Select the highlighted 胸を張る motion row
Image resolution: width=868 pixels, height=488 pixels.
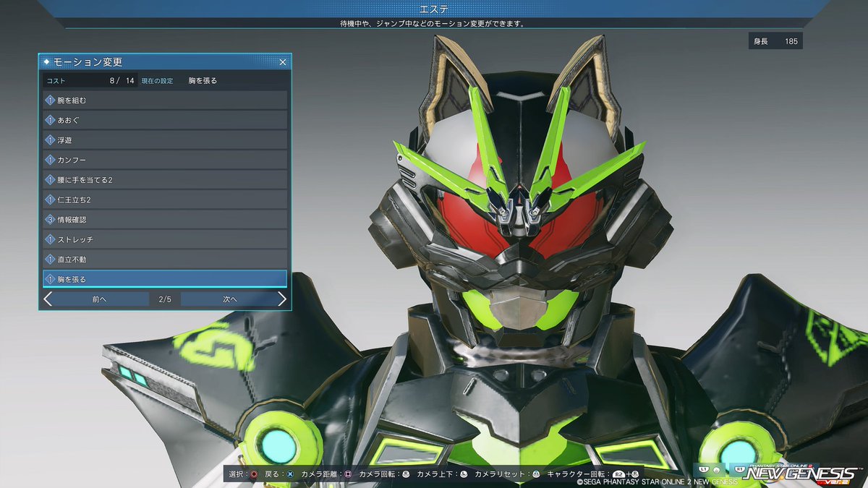[x=165, y=278]
